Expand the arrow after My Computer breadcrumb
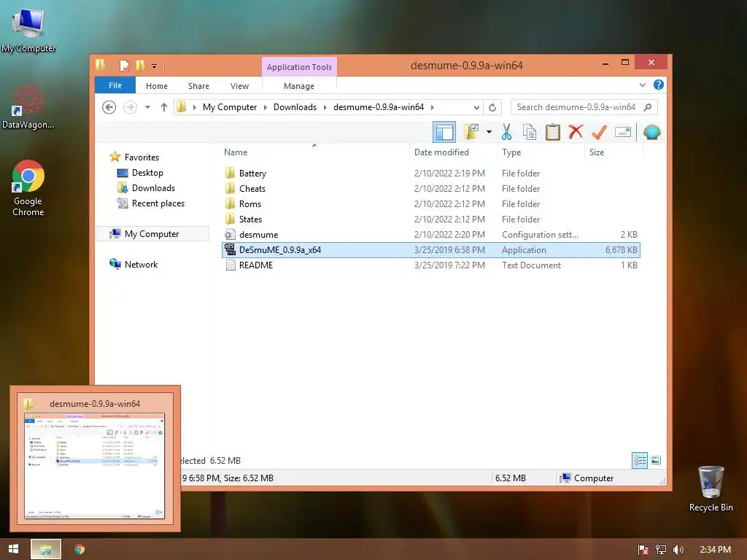This screenshot has height=560, width=747. [x=266, y=107]
